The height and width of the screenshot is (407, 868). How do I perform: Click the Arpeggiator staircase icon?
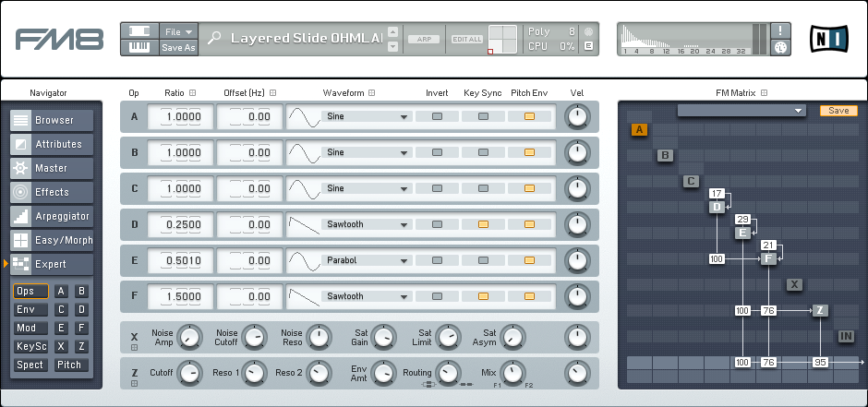(21, 216)
